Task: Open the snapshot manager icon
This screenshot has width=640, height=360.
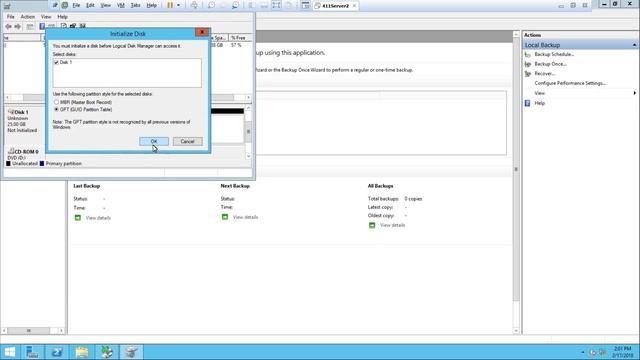Action: pyautogui.click(x=236, y=5)
